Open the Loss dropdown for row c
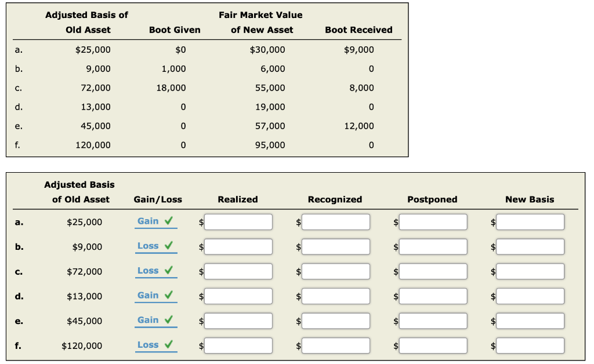 click(155, 271)
